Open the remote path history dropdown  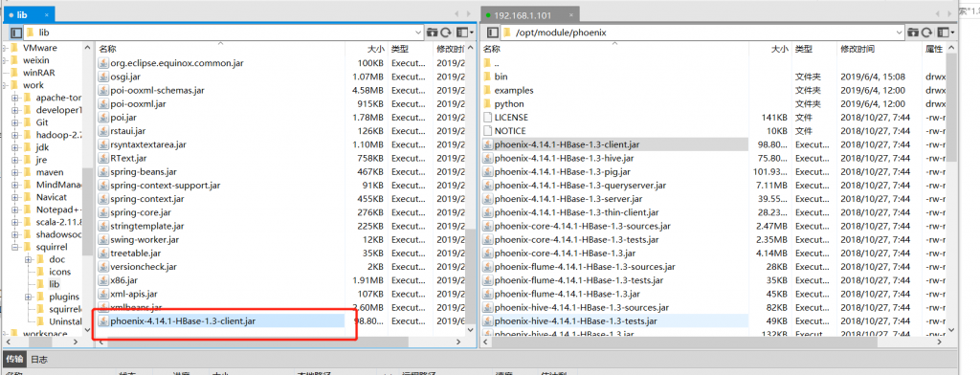coord(899,33)
